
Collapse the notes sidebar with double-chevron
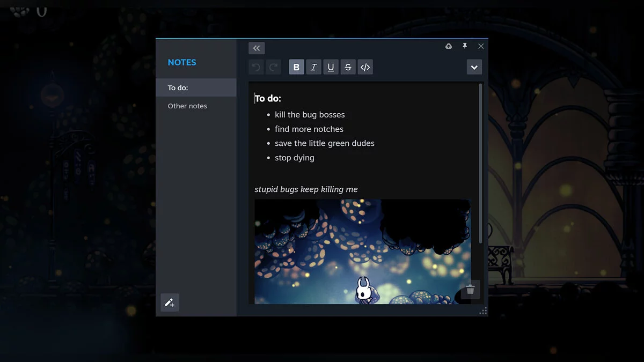(x=257, y=48)
